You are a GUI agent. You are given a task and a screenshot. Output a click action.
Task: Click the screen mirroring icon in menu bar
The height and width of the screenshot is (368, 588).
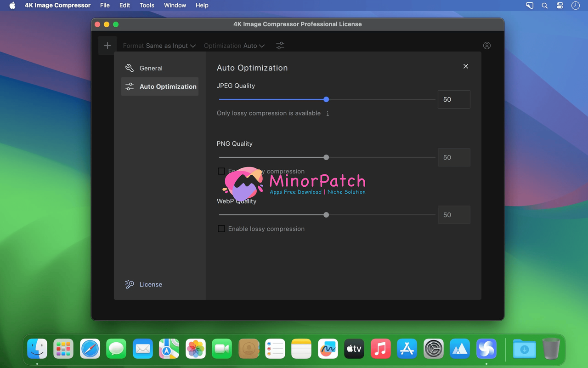click(x=530, y=6)
